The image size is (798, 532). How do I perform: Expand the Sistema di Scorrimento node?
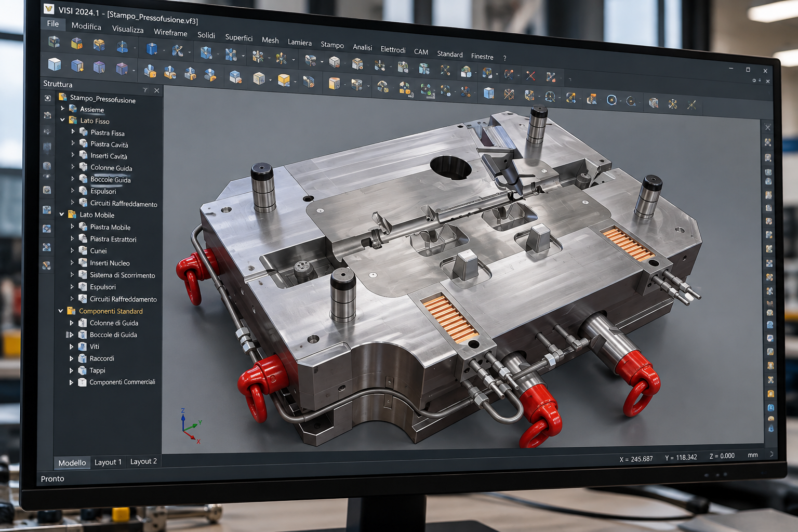[72, 274]
